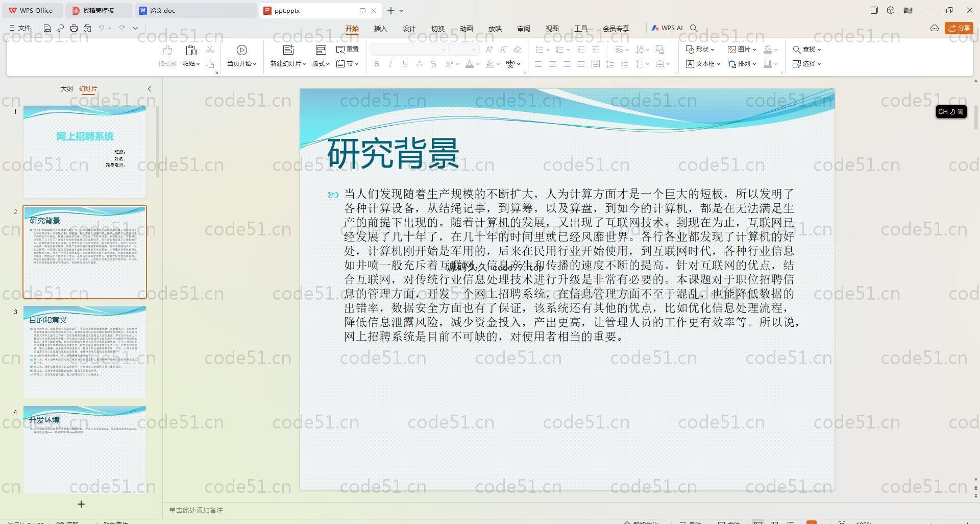This screenshot has height=524, width=980.
Task: Open the File (文件) menu
Action: (x=20, y=28)
